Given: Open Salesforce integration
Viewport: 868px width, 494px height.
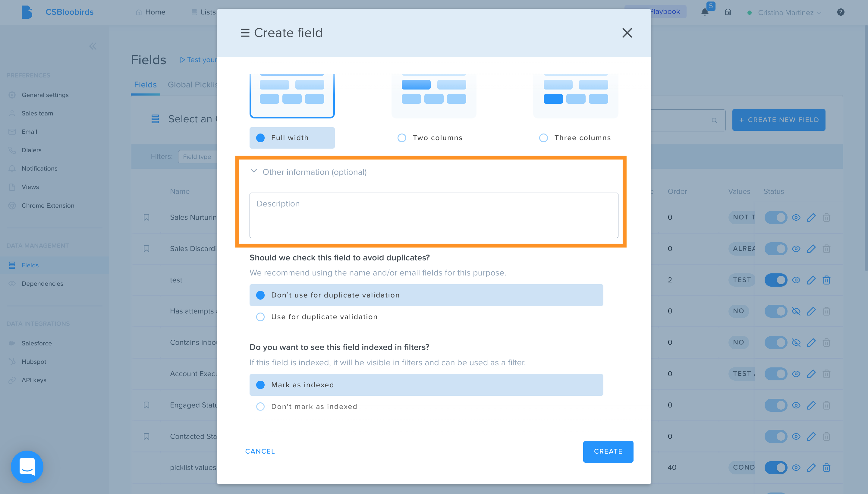Looking at the screenshot, I should pyautogui.click(x=37, y=343).
